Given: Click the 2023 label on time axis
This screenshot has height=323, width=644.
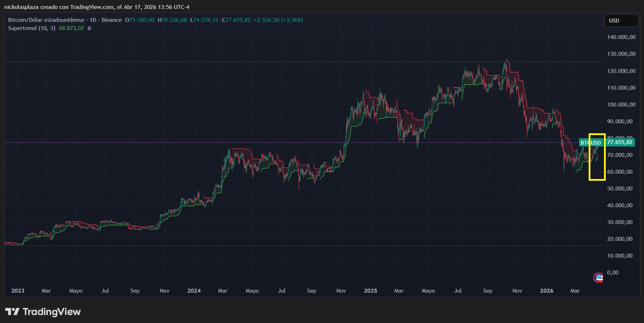Looking at the screenshot, I should (18, 291).
